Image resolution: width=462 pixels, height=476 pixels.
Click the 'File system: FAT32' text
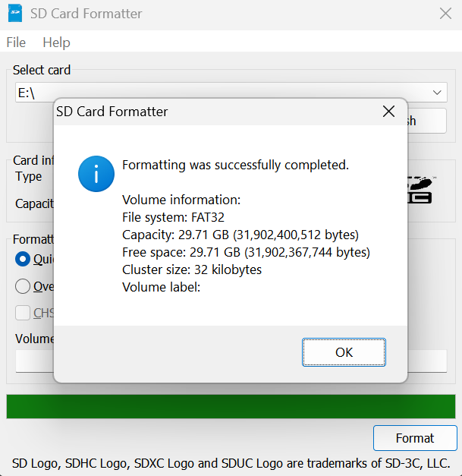coord(173,217)
